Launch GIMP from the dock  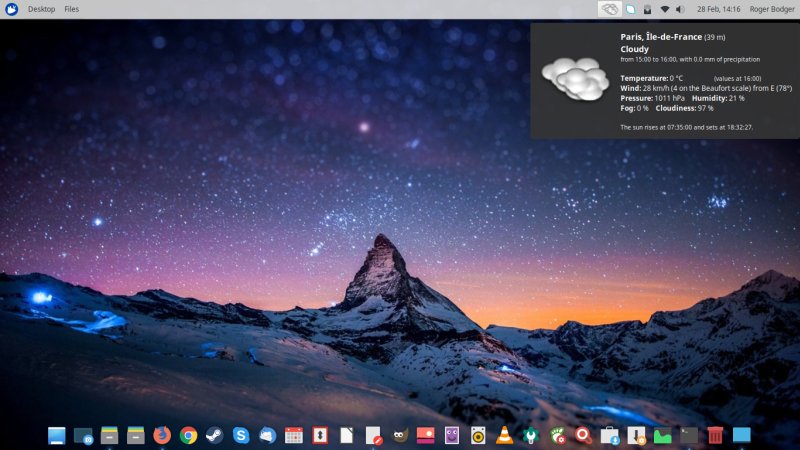click(x=399, y=435)
